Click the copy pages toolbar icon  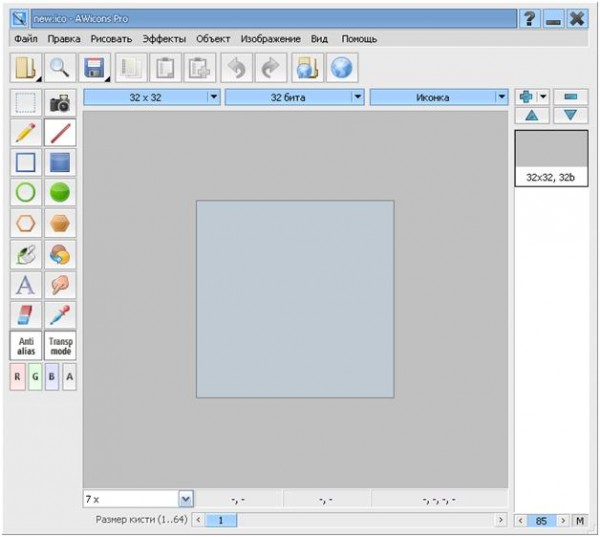click(131, 68)
